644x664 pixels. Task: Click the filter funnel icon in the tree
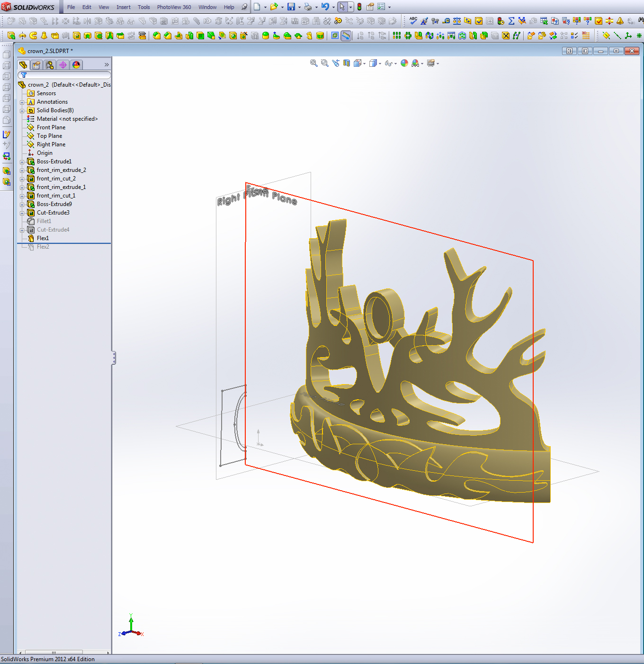24,75
